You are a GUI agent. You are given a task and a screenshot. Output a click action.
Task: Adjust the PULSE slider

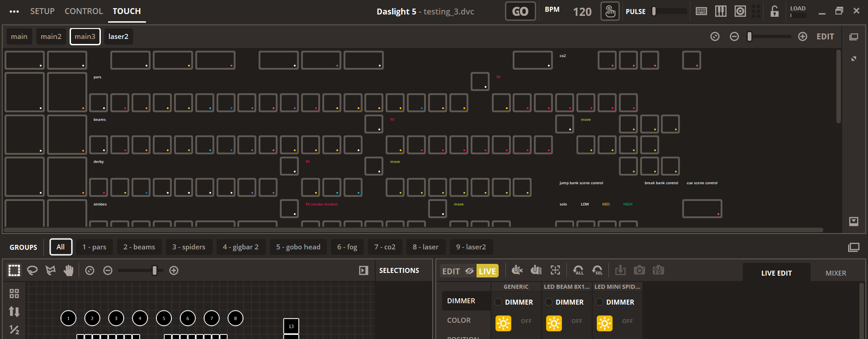click(669, 11)
